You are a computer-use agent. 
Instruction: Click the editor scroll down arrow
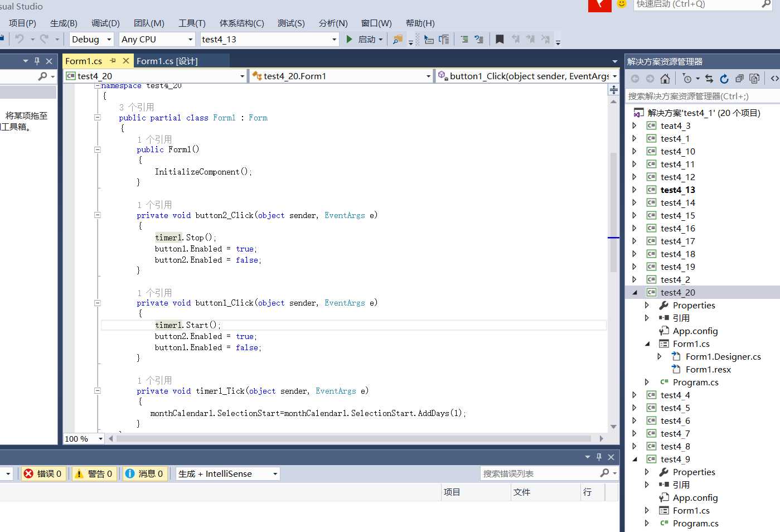coord(613,427)
